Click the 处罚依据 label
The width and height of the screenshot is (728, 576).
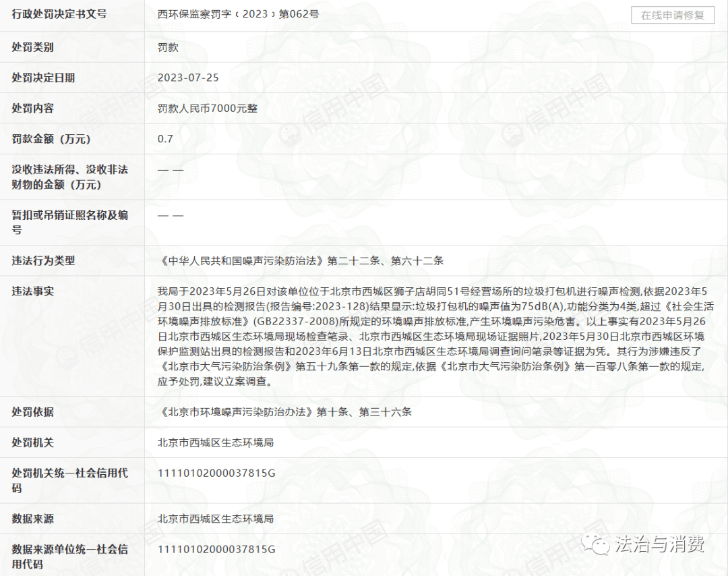coord(32,412)
